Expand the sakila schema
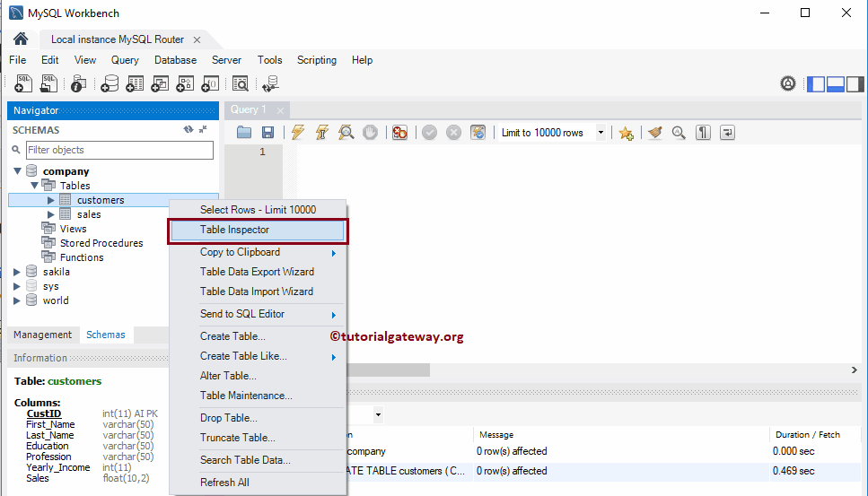 click(17, 272)
